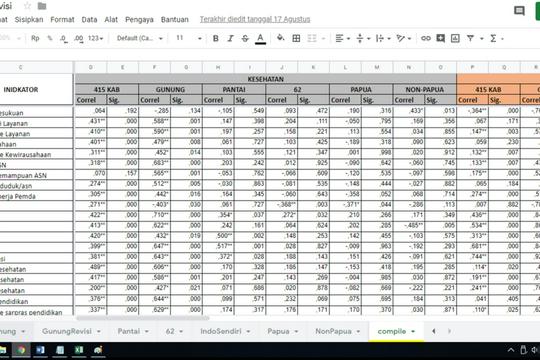Show hidden system tray icons
This screenshot has height=360, width=540.
click(511, 350)
